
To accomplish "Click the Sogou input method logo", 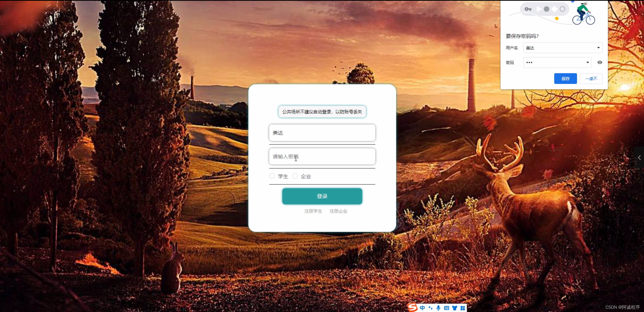I will pyautogui.click(x=413, y=307).
